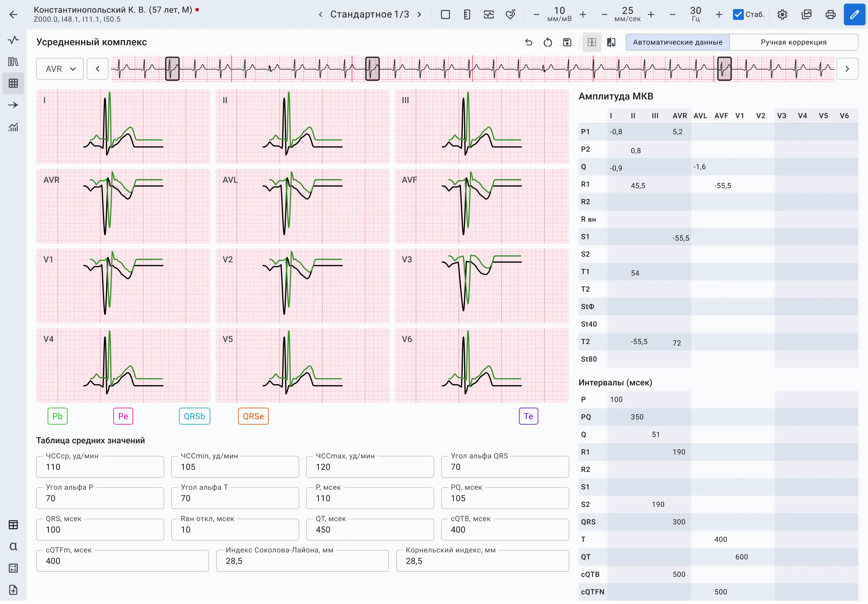The width and height of the screenshot is (868, 604).
Task: Decrease мм/мВ amplitude scale
Action: pos(536,14)
